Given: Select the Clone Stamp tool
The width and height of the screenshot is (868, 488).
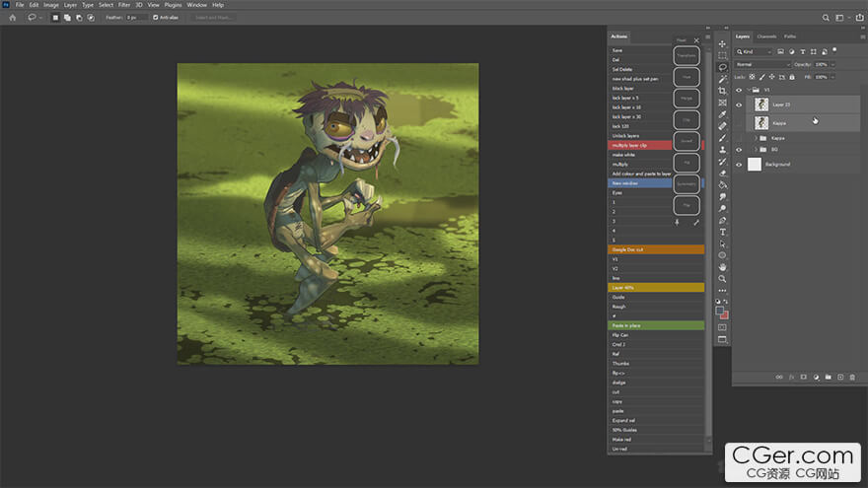Looking at the screenshot, I should click(722, 150).
